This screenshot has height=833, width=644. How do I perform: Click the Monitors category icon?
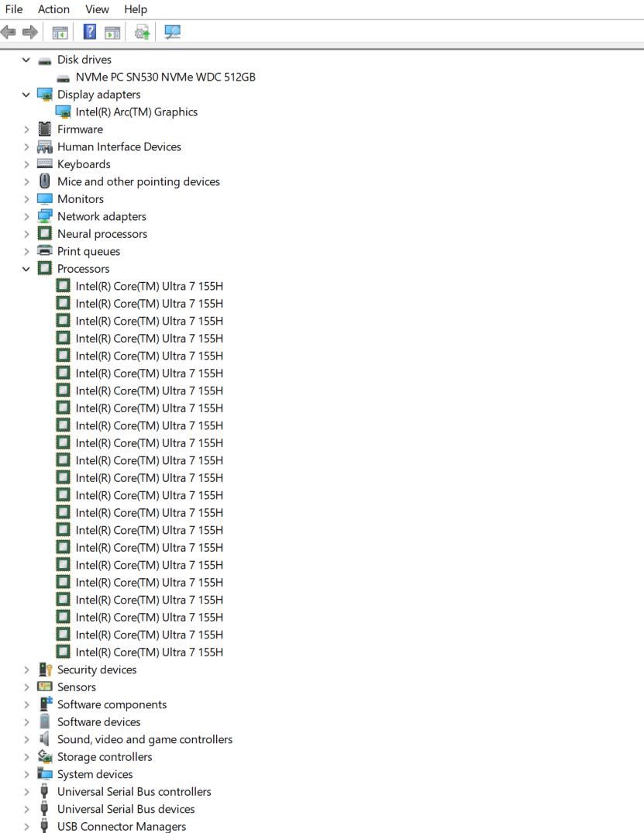tap(45, 199)
